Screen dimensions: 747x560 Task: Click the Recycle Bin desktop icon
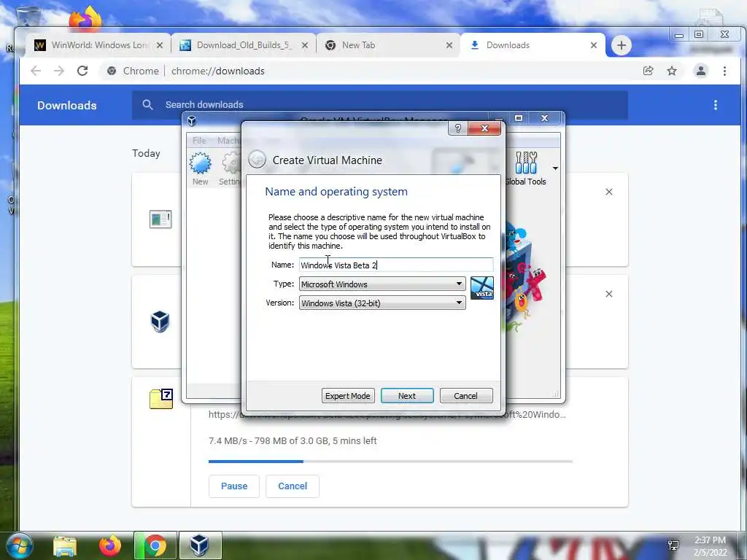(x=28, y=17)
